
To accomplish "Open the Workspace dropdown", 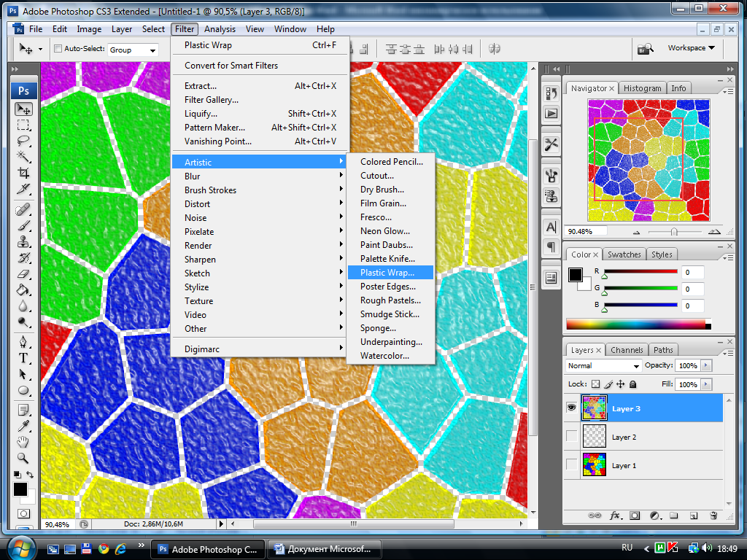I will [x=691, y=47].
